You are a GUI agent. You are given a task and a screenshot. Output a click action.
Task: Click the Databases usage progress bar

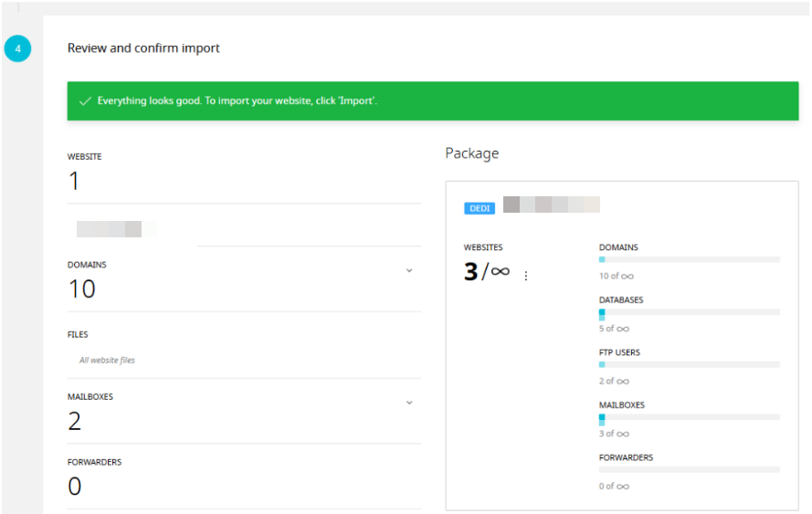[690, 312]
